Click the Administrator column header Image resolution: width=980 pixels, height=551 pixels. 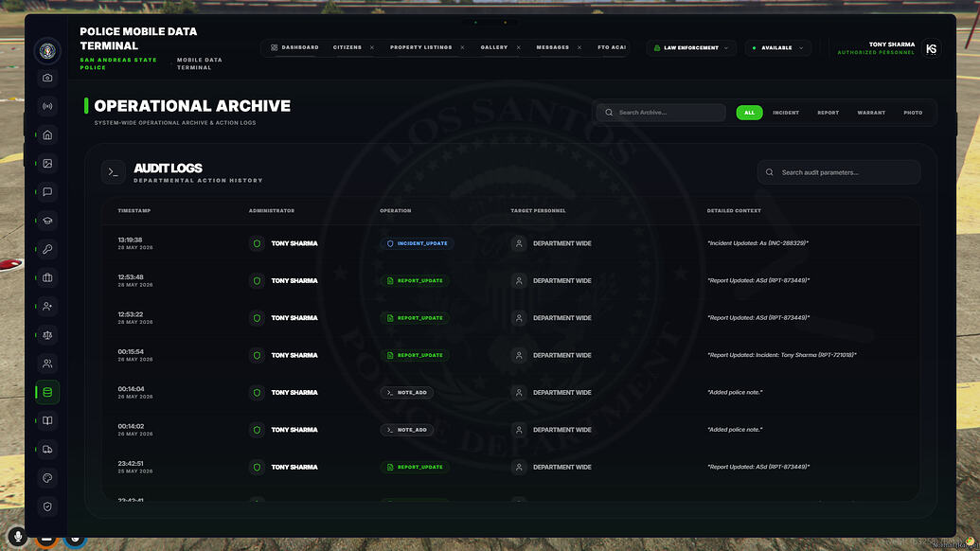point(271,211)
